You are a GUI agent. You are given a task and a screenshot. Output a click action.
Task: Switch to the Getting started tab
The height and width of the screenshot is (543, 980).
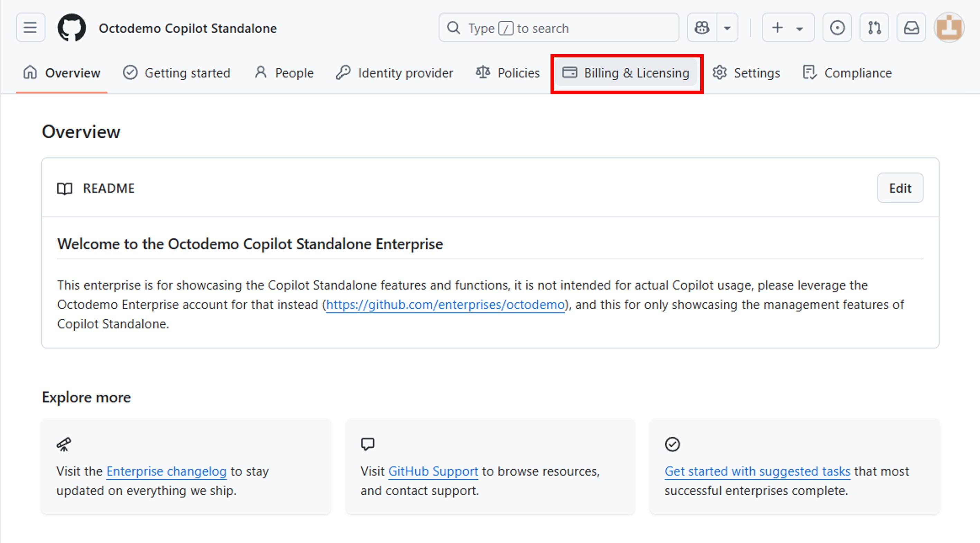[176, 73]
